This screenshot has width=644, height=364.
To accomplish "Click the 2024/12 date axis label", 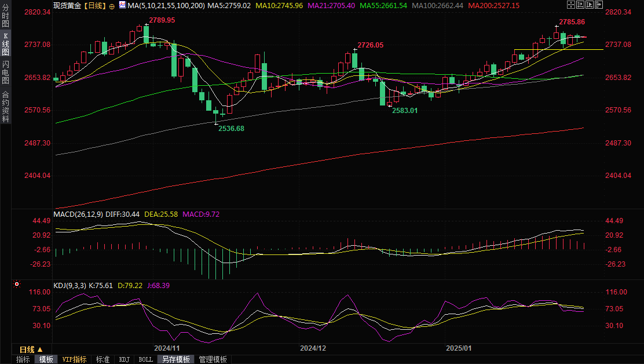I will point(313,348).
